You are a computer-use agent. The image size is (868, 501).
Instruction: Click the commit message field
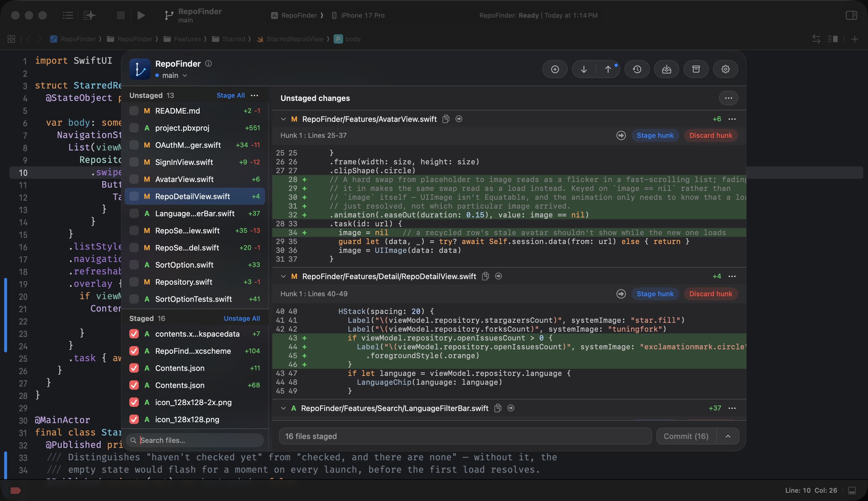(465, 436)
